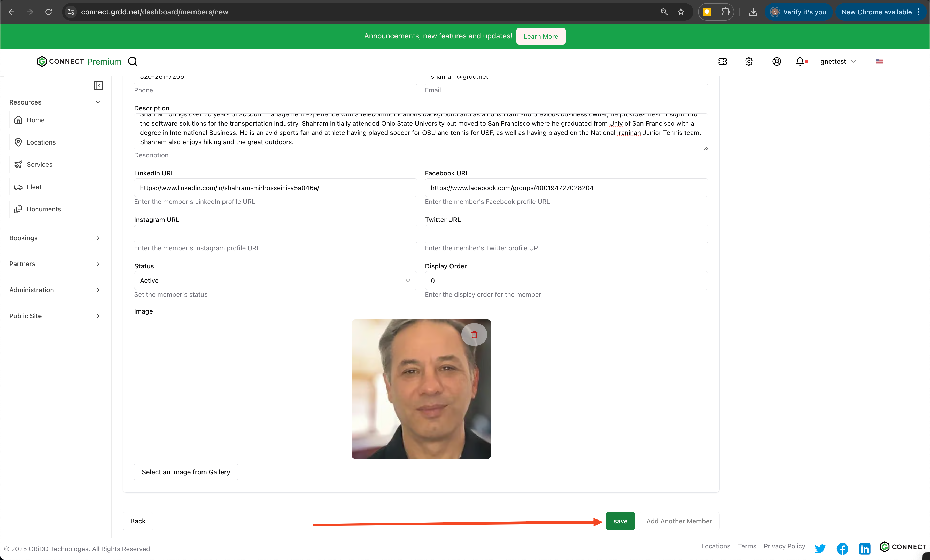Go to Fleet in the sidebar
The width and height of the screenshot is (930, 560).
[x=34, y=187]
